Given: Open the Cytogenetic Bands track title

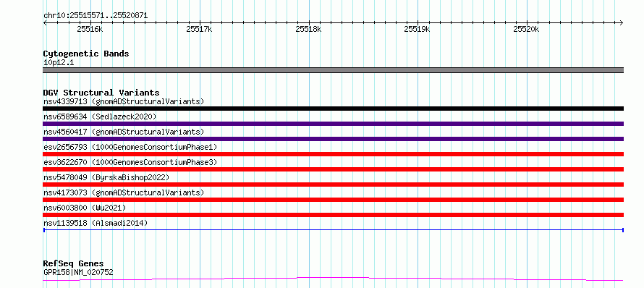Looking at the screenshot, I should tap(86, 54).
